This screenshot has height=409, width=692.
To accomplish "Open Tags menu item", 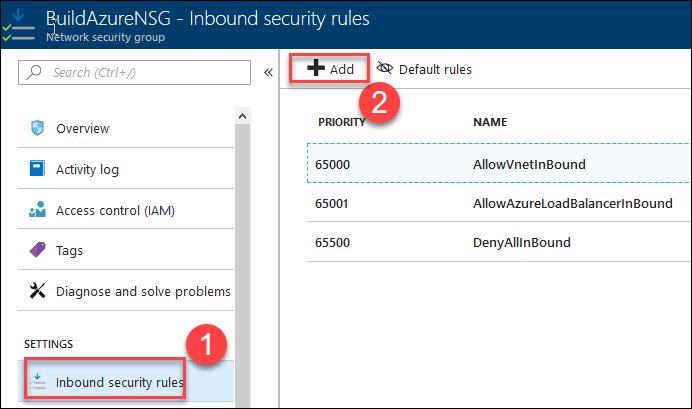I will click(x=126, y=250).
